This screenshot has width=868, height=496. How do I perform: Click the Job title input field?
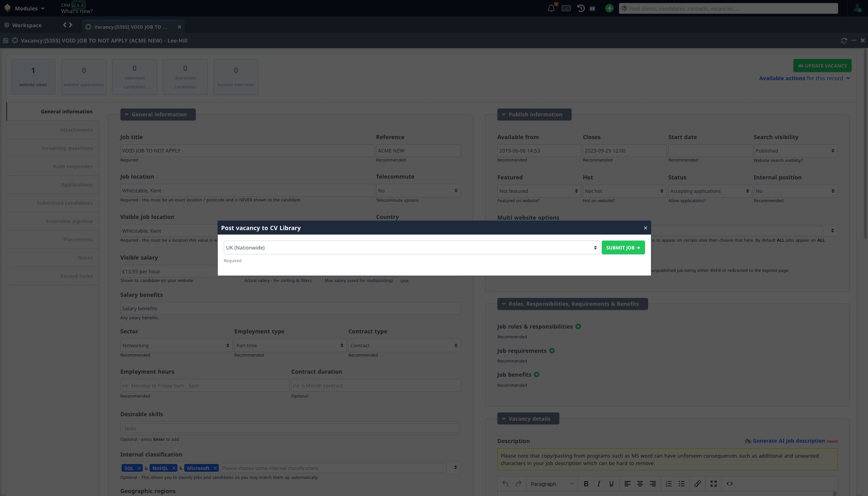click(247, 151)
